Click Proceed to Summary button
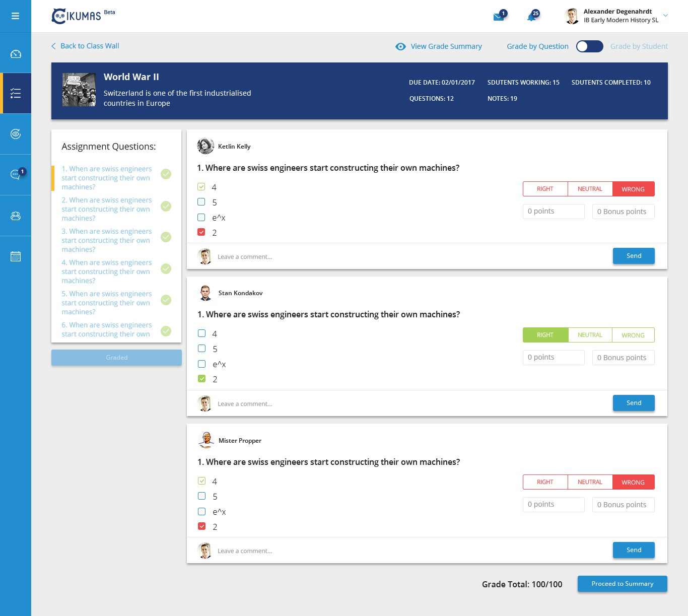The image size is (688, 616). click(622, 584)
